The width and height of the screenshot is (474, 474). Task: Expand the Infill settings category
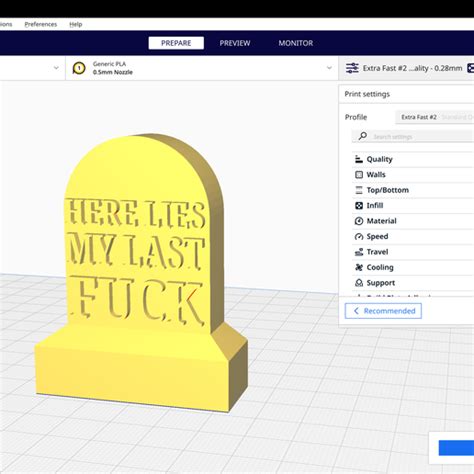click(413, 205)
